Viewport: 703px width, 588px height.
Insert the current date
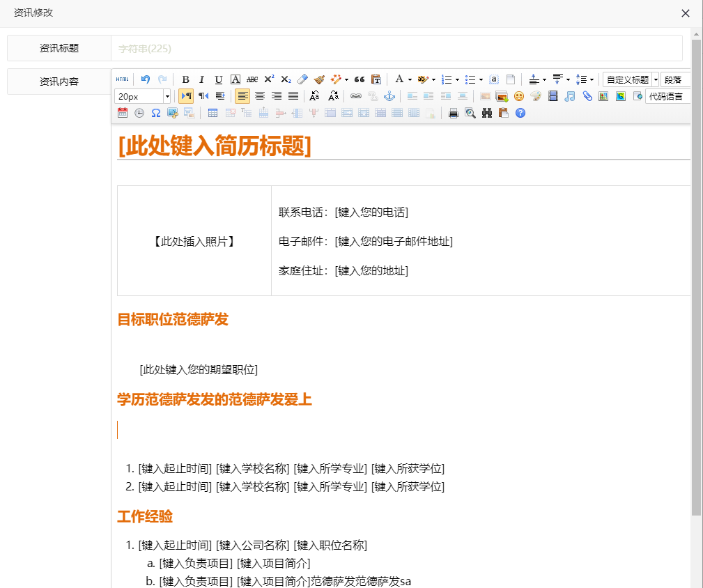123,113
